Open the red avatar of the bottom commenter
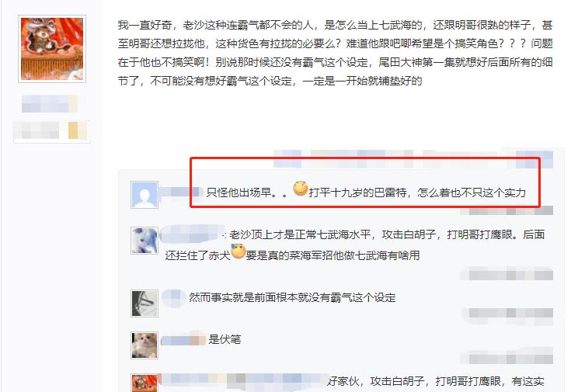 pyautogui.click(x=144, y=383)
